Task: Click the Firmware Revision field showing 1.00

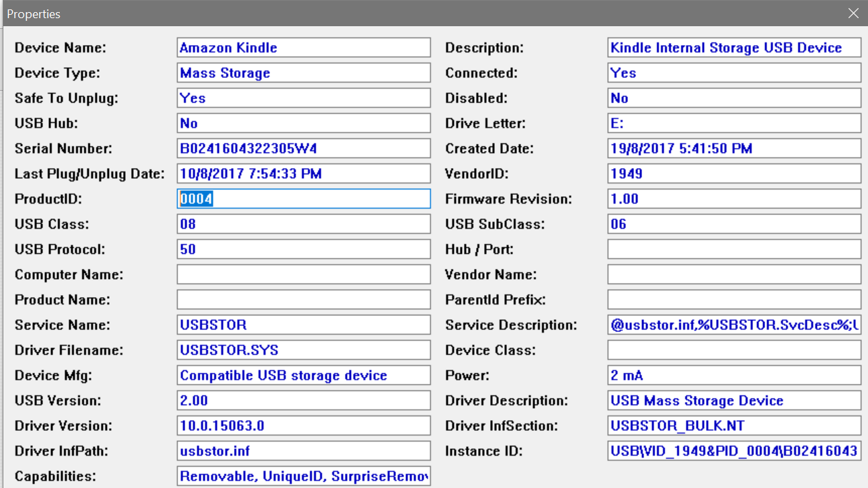Action: [734, 199]
